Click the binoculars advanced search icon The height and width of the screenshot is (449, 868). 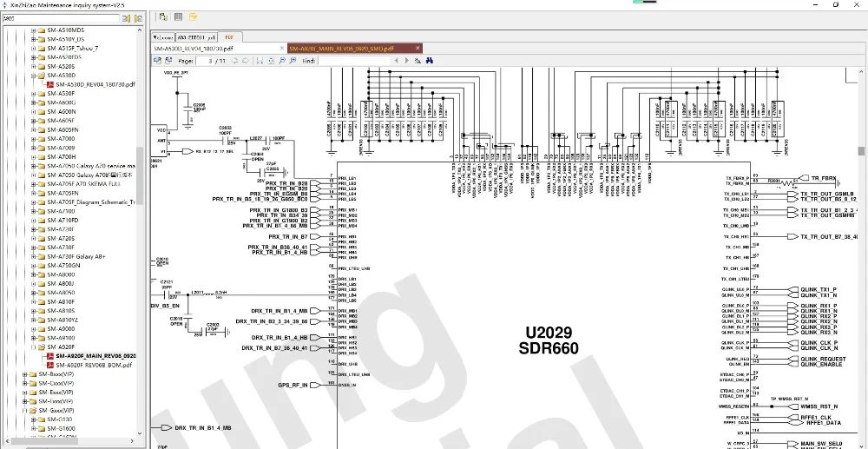tap(429, 60)
